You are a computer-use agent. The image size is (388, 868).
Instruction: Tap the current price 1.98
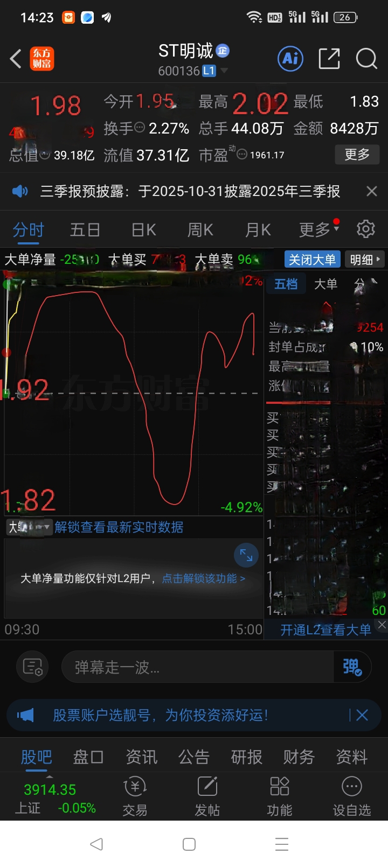coord(56,106)
